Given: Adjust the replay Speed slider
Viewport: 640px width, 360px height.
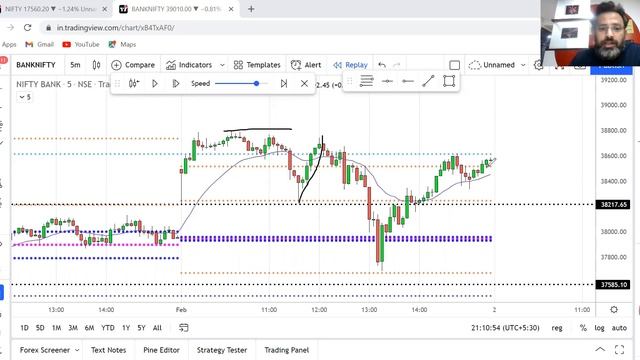Looking at the screenshot, I should click(242, 84).
